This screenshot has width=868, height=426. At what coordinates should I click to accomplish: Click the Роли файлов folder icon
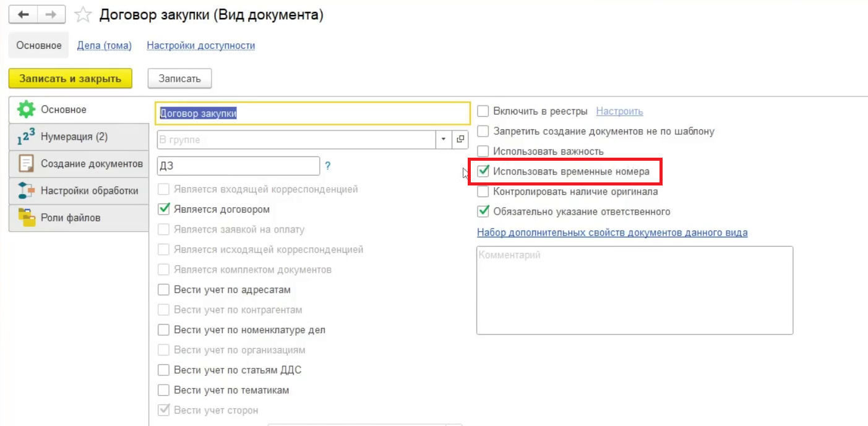26,218
